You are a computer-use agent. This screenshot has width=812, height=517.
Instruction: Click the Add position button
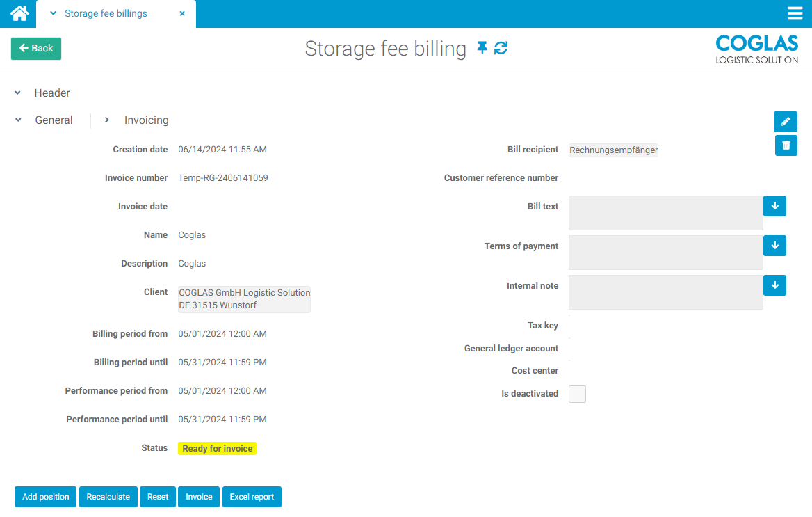tap(45, 497)
